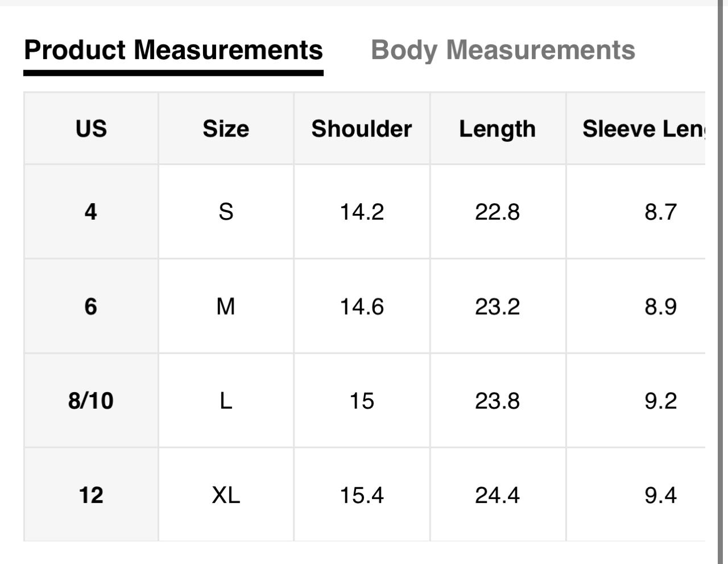This screenshot has width=728, height=564.
Task: Click the S size cell
Action: (226, 212)
